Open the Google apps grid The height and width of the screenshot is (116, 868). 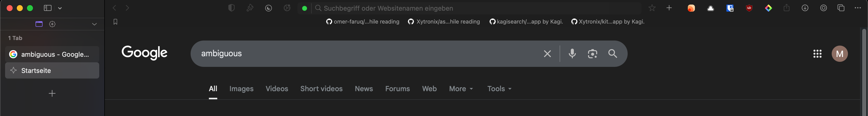click(817, 54)
